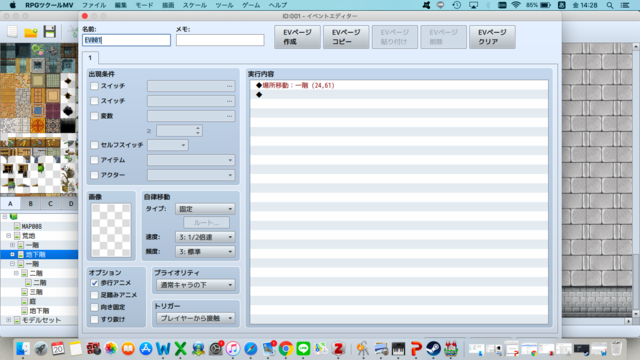Screen dimensions: 640x360
Task: Open the トリガー dropdown
Action: click(x=196, y=318)
